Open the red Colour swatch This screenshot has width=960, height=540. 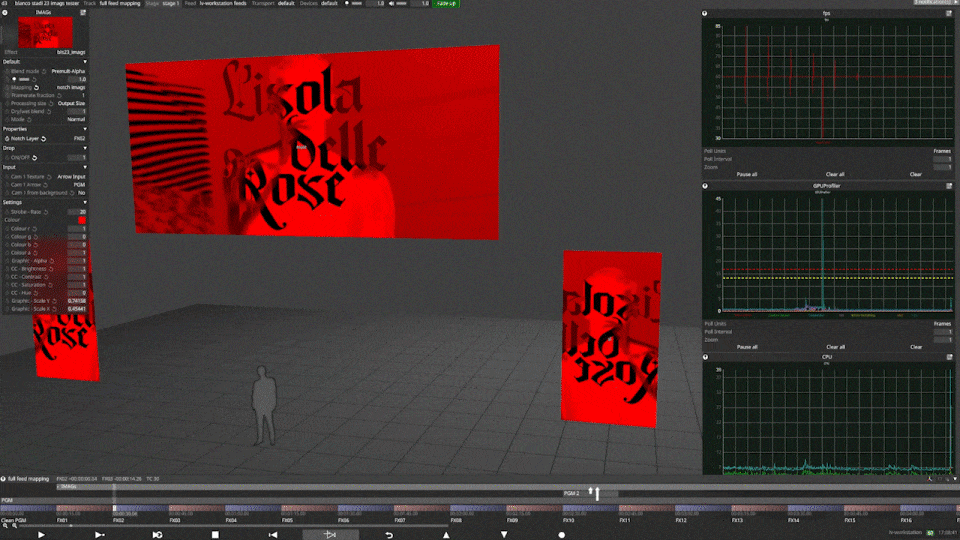point(81,220)
